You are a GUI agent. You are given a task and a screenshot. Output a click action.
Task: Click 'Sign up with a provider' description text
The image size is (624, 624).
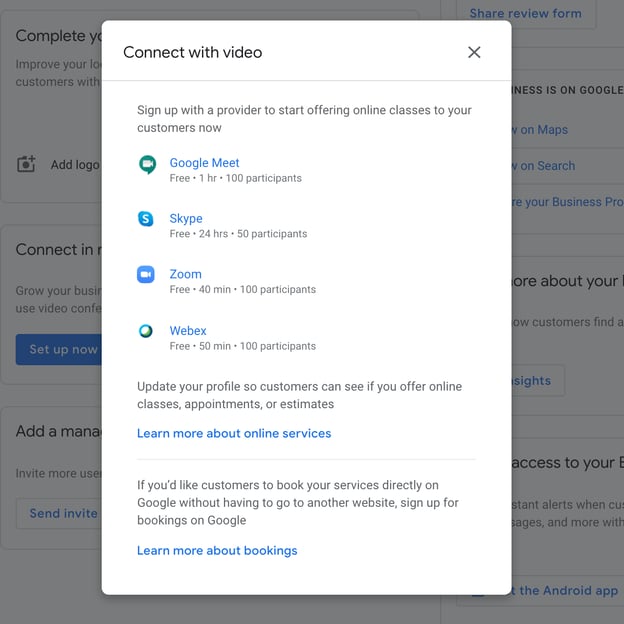click(304, 119)
